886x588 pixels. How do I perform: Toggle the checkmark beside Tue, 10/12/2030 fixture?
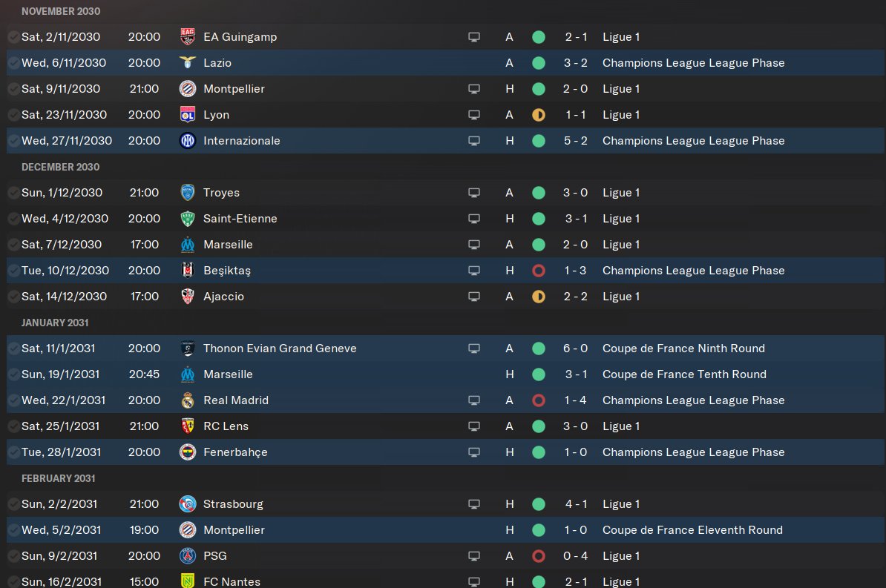click(13, 271)
